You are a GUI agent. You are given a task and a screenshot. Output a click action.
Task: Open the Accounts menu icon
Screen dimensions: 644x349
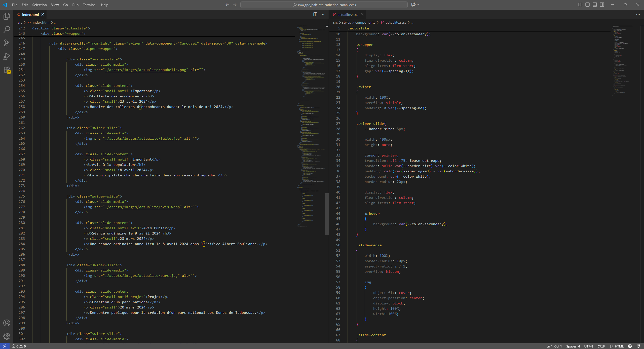click(x=7, y=323)
